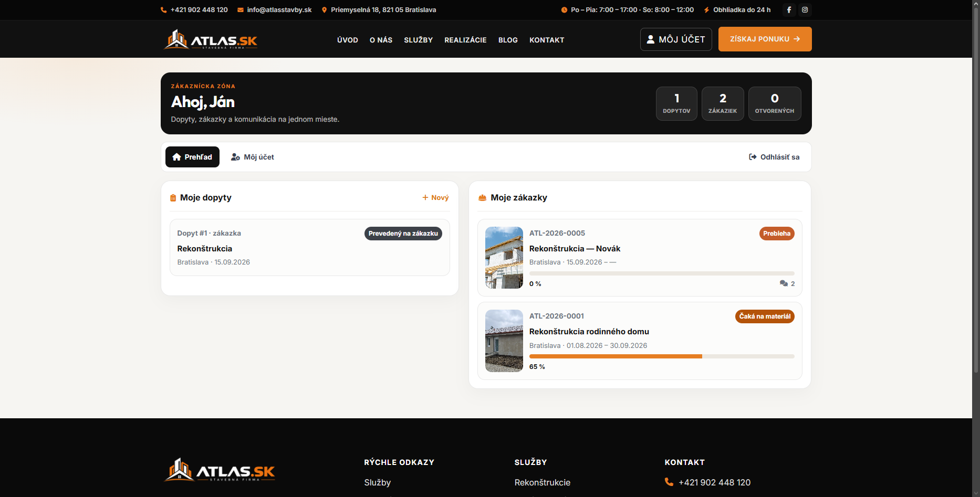This screenshot has height=497, width=980.
Task: Click info@atlasstavby.sk email link
Action: [x=279, y=10]
